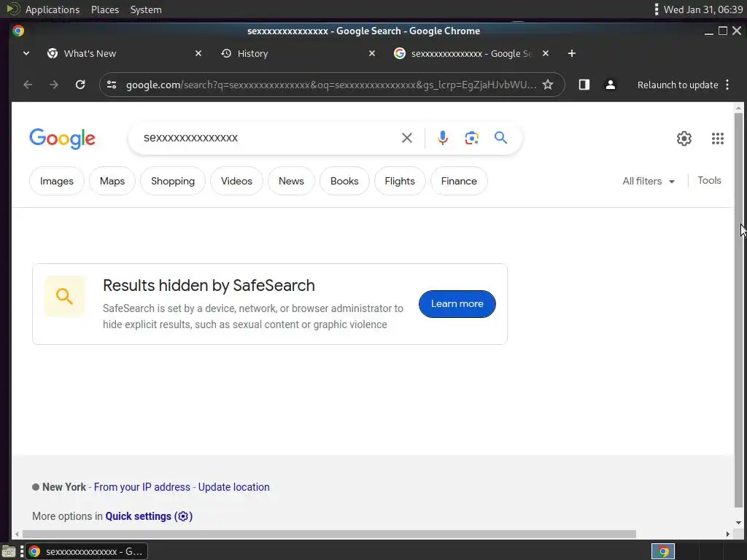The image size is (747, 560).
Task: Open a new tab with plus button
Action: click(572, 53)
